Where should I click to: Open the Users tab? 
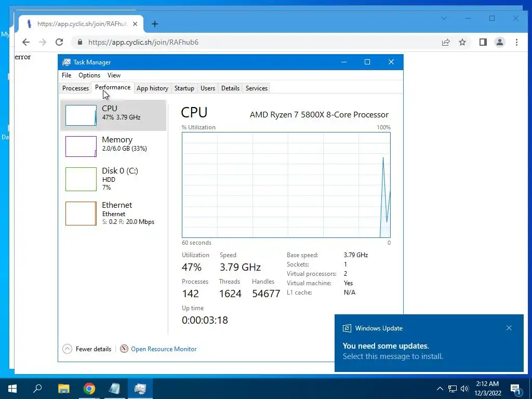[208, 88]
